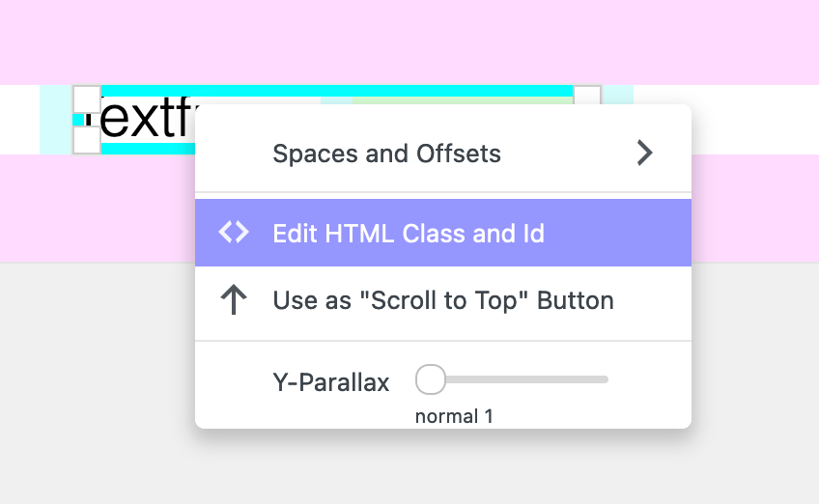Click the "normal 1" parallax value text

pyautogui.click(x=454, y=417)
